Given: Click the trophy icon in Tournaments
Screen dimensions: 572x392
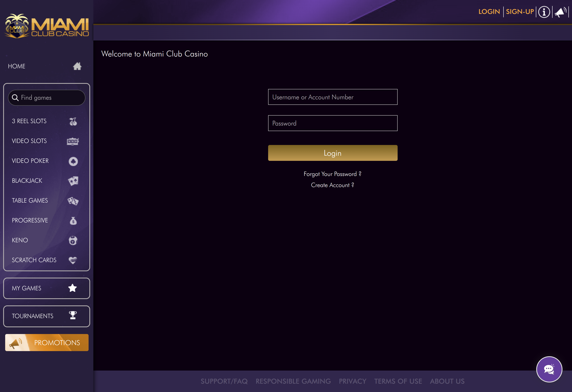Looking at the screenshot, I should (73, 316).
